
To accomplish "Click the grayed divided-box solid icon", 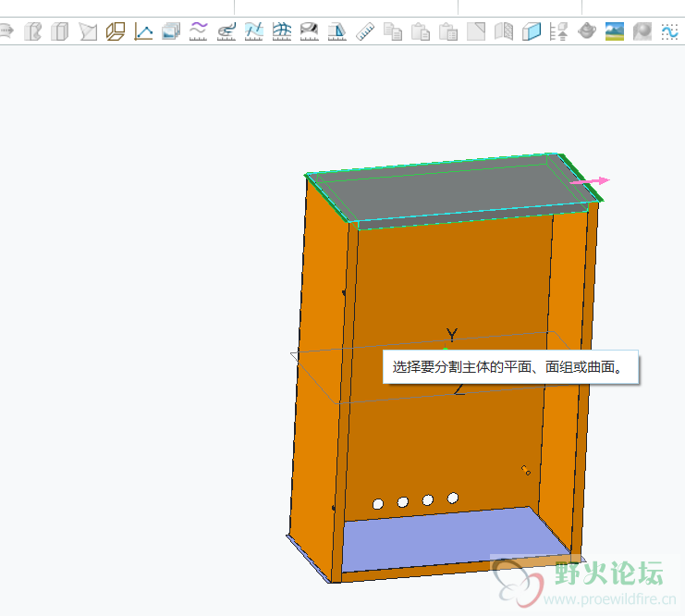I will 60,31.
